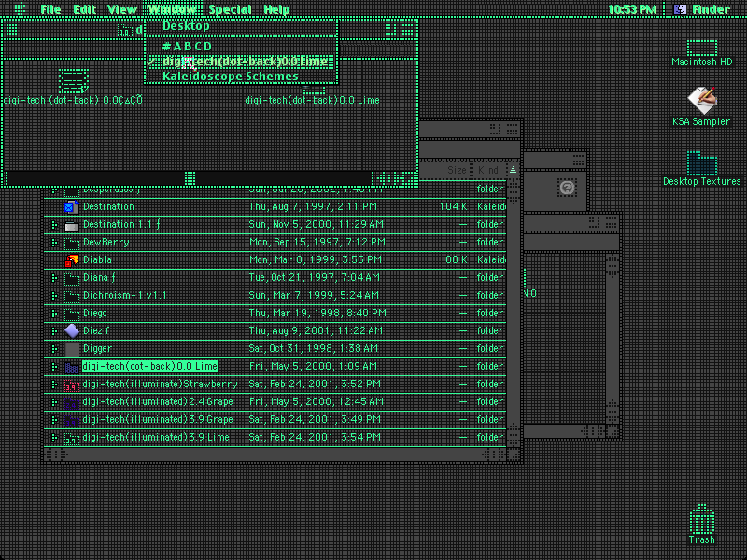The image size is (747, 560).
Task: Click the date Sat, Oct 31, 1998, 1:38 AM
Action: tap(313, 348)
